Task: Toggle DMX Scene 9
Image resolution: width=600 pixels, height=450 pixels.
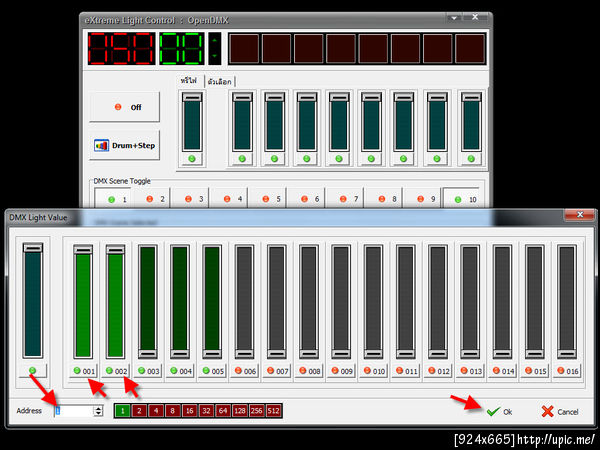Action: click(x=422, y=199)
